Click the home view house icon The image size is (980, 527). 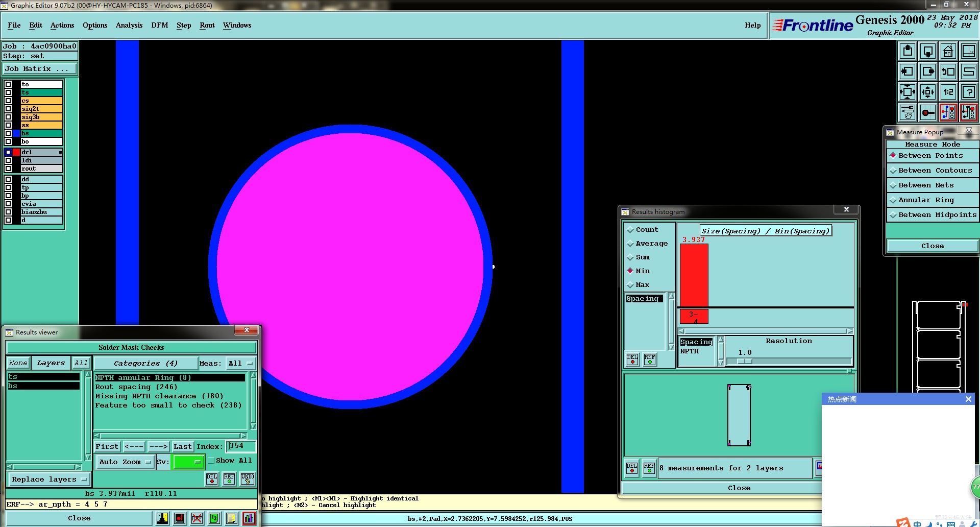coord(948,51)
